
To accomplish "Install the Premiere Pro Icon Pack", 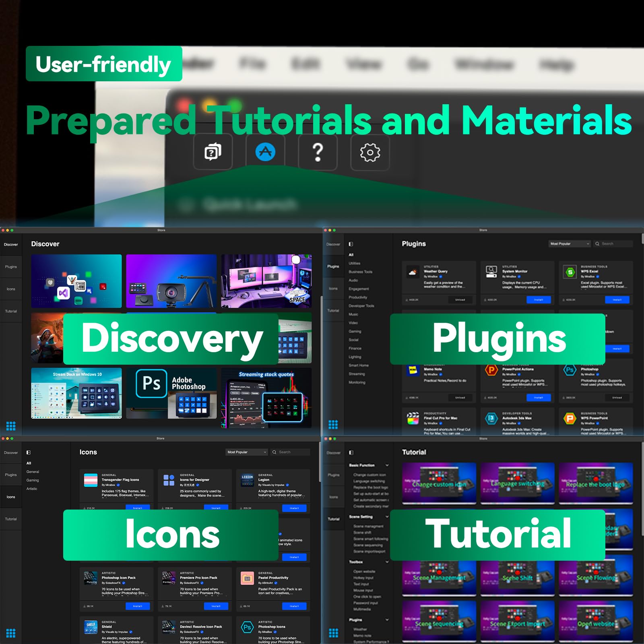I will click(216, 606).
